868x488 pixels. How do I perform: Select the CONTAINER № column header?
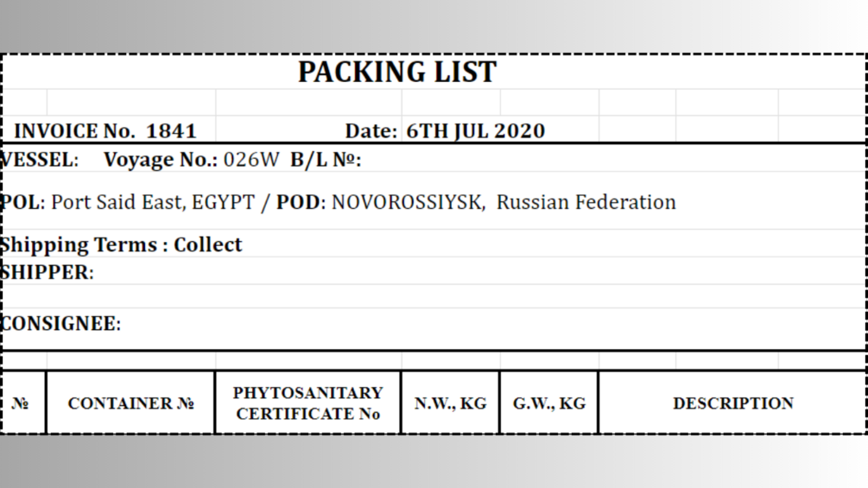(130, 402)
